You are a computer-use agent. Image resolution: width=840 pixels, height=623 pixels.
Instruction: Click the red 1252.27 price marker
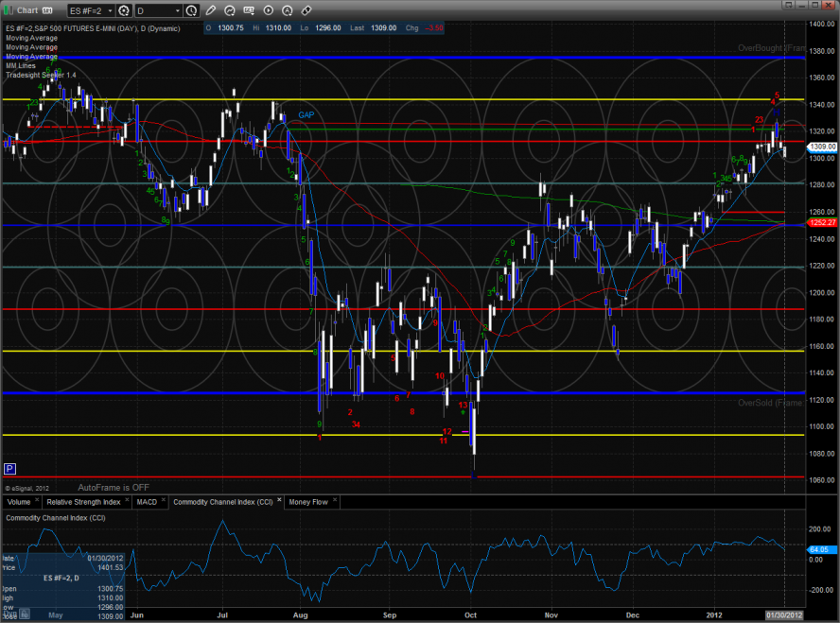click(x=822, y=223)
